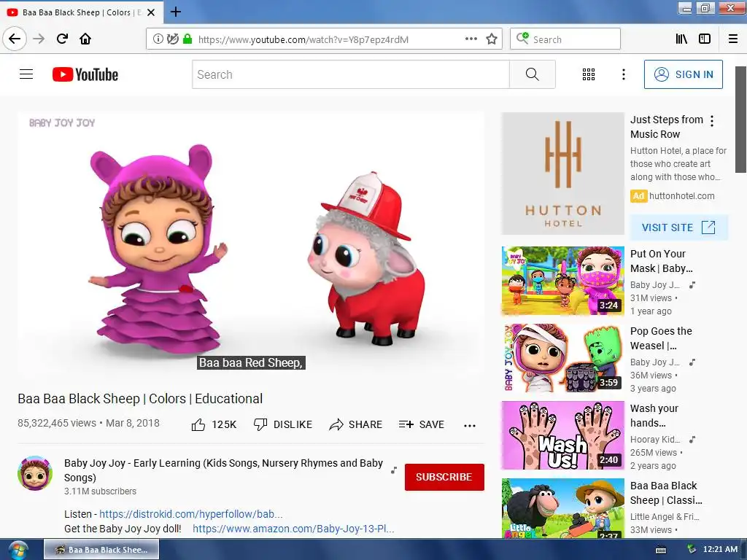Go back with the browser back arrow
747x560 pixels.
[15, 39]
